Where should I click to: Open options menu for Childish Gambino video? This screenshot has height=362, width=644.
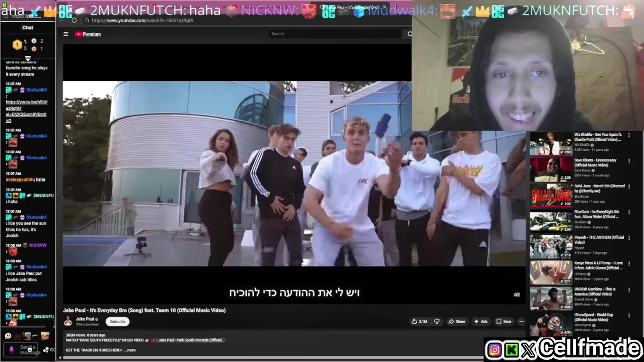tap(629, 290)
